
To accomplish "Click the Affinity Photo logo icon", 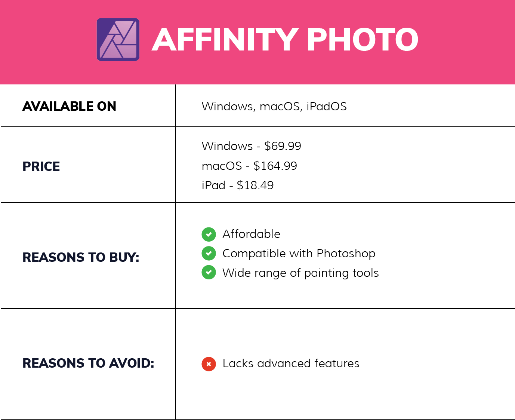I will 118,40.
